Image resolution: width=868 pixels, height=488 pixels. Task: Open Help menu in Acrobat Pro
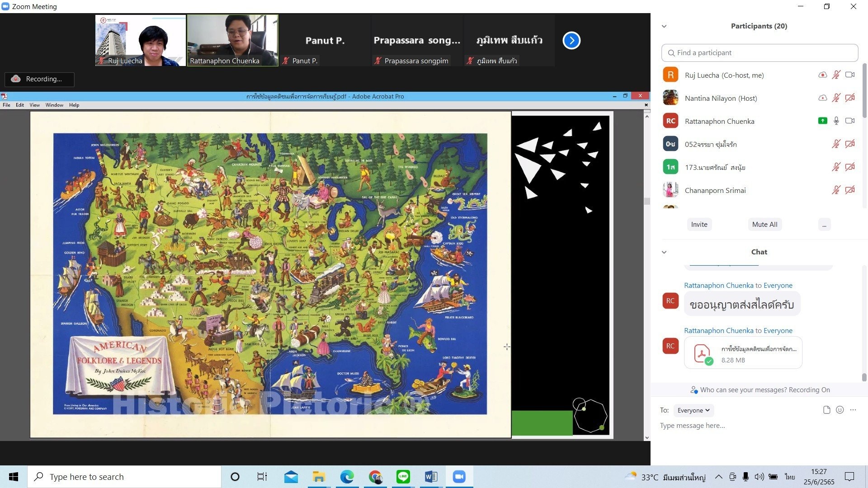(74, 105)
